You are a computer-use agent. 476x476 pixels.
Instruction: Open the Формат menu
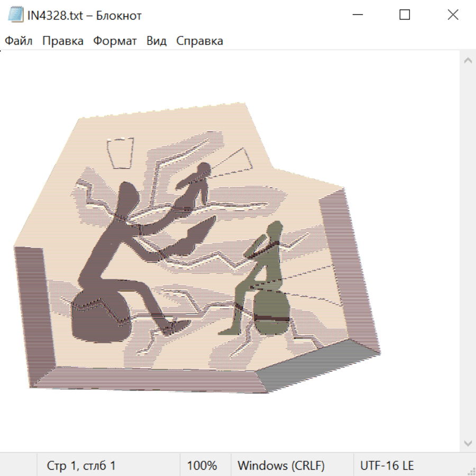(115, 41)
